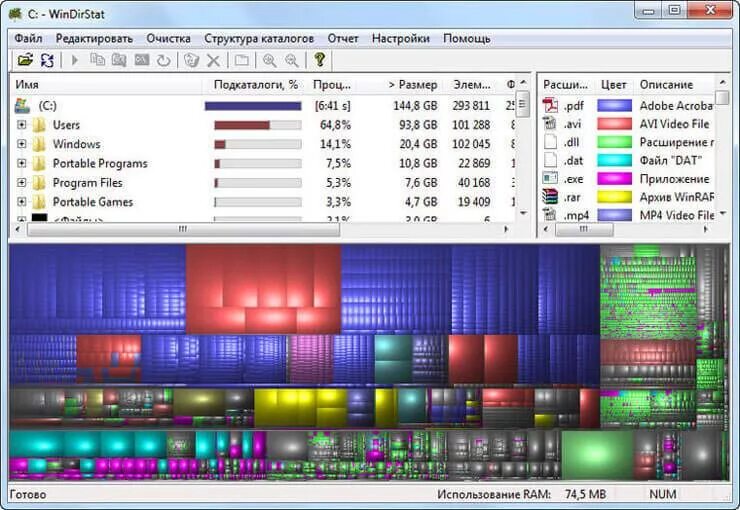Click the yellow blocks in treemap

(301, 407)
